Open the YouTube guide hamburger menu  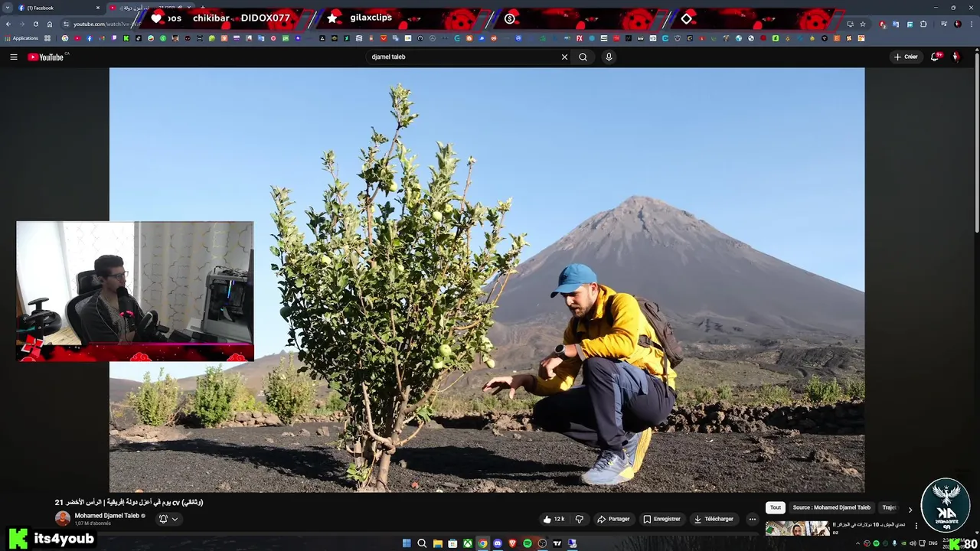(13, 57)
